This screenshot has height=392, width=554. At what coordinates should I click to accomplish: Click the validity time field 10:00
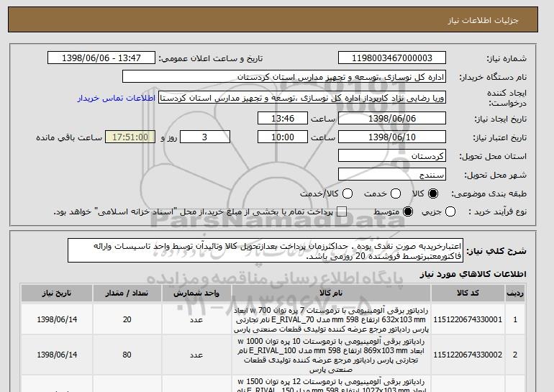tap(283, 137)
